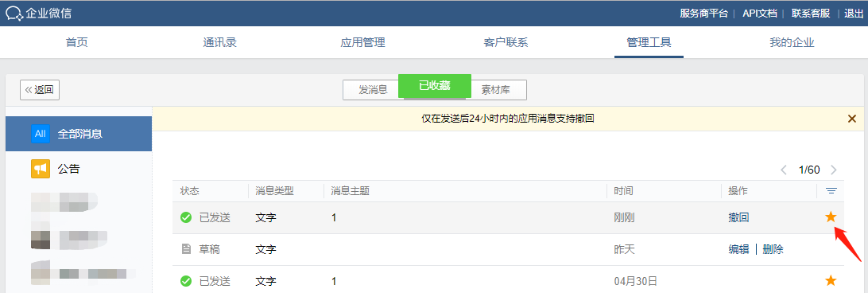This screenshot has height=293, width=868.
Task: Open 联系客服 link
Action: coord(811,14)
